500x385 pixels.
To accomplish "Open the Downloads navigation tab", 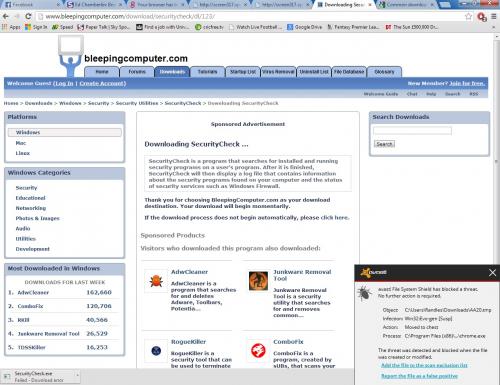I will pos(172,72).
